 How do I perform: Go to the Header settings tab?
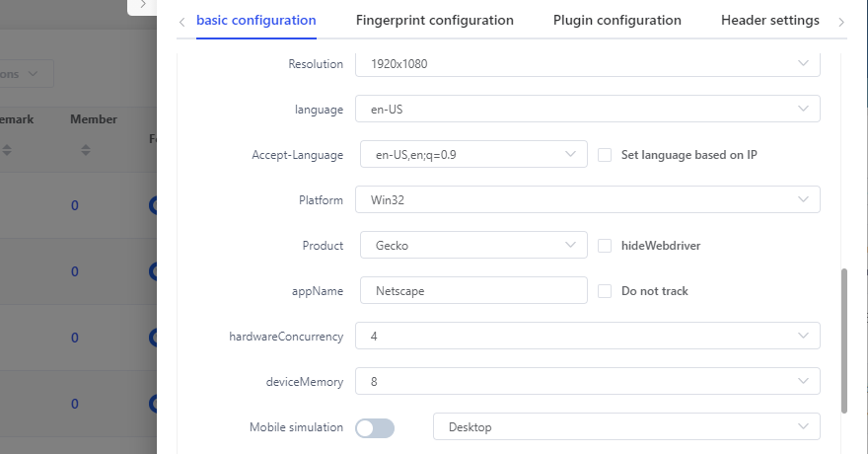769,20
